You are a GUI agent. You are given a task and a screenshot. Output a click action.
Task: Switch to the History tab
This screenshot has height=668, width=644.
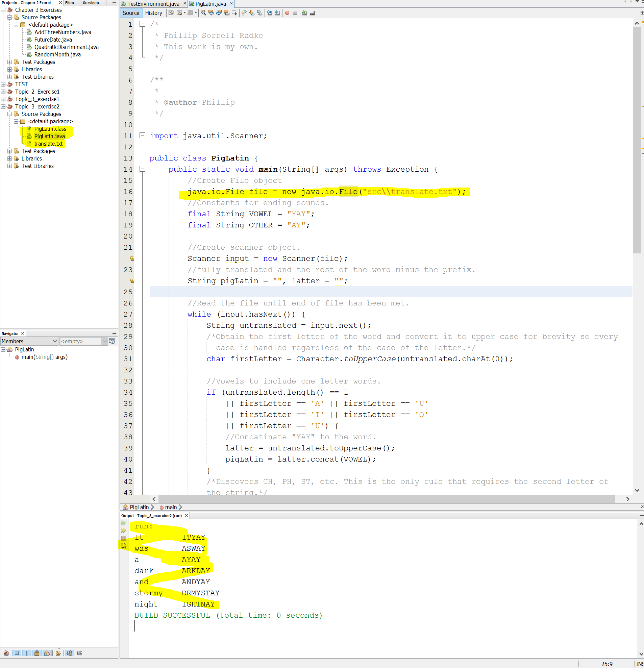154,13
